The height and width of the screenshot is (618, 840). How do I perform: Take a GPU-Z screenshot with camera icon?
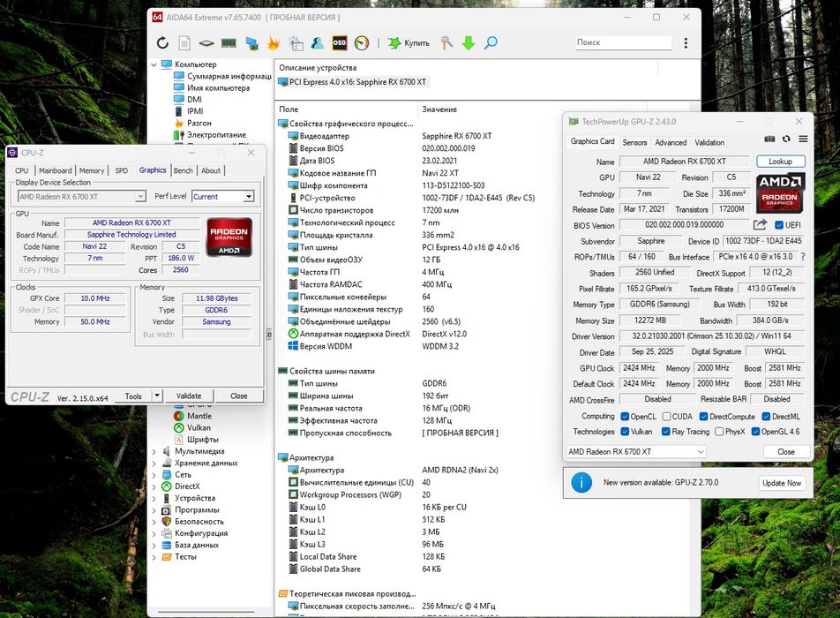coord(769,139)
